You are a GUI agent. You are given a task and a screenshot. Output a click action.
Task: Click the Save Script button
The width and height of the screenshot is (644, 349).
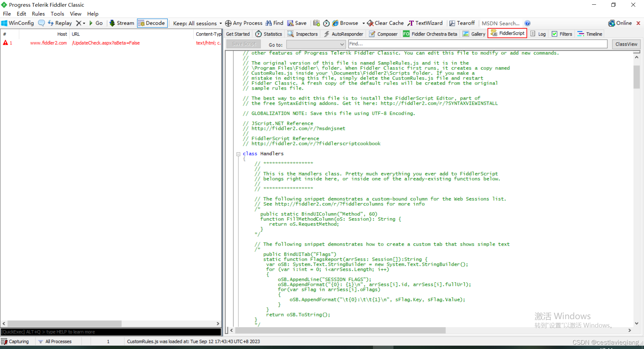point(243,44)
